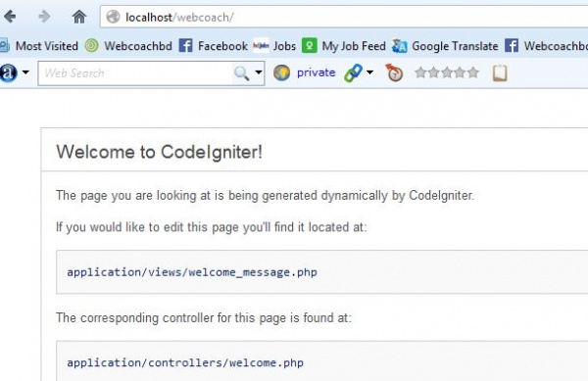Click the globe site identity icon
The height and width of the screenshot is (381, 588).
(113, 17)
